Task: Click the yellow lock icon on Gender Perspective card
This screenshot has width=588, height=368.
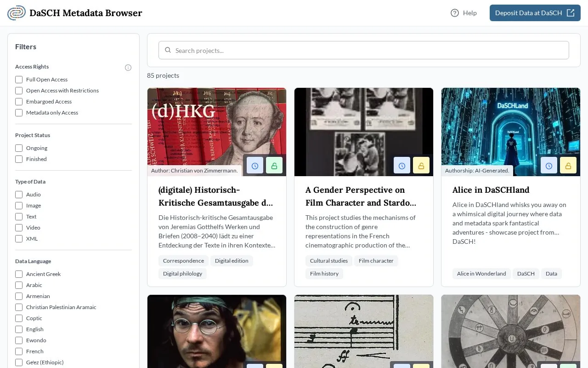Action: pyautogui.click(x=421, y=166)
